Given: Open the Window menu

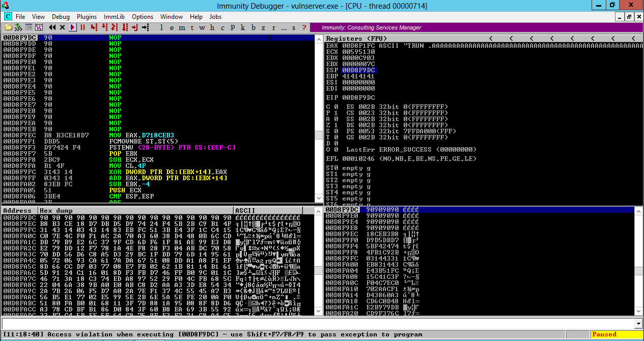Looking at the screenshot, I should coord(172,17).
